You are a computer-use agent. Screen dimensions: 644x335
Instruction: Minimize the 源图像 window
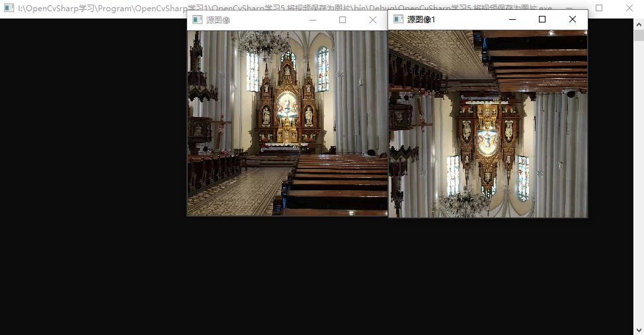(313, 20)
